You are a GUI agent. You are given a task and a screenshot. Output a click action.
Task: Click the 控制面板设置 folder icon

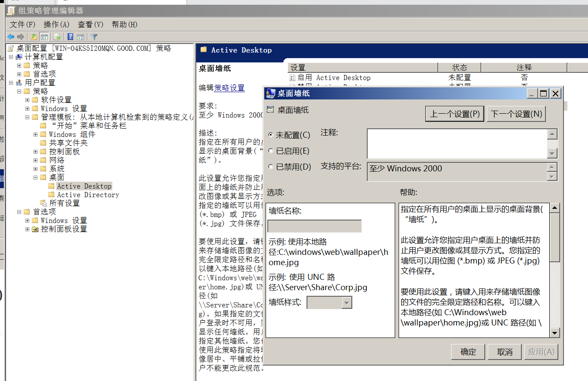coord(35,229)
